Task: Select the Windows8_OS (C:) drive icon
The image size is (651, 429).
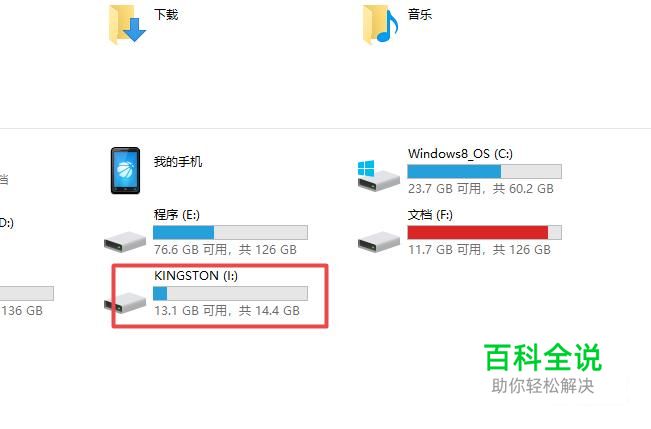Action: click(378, 176)
